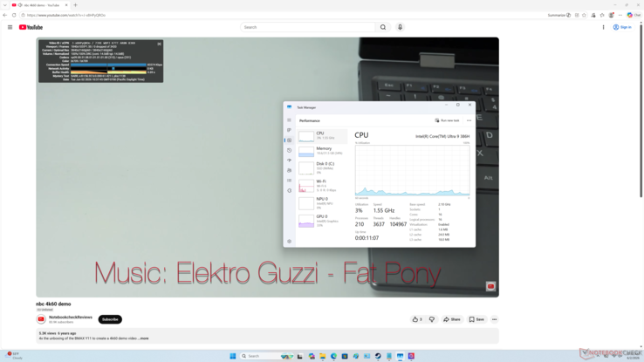Start voice search with microphone icon
The image size is (644, 362).
[x=400, y=27]
